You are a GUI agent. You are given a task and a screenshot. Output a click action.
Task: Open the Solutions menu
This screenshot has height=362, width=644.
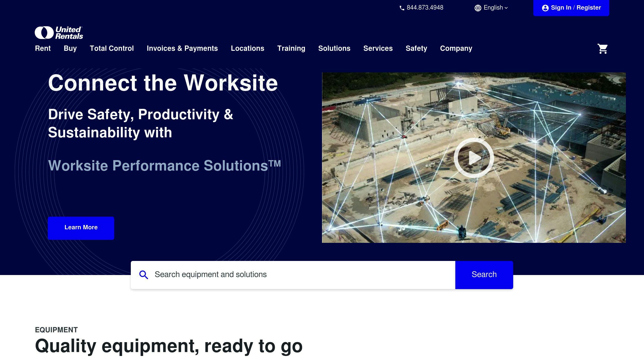(x=334, y=48)
